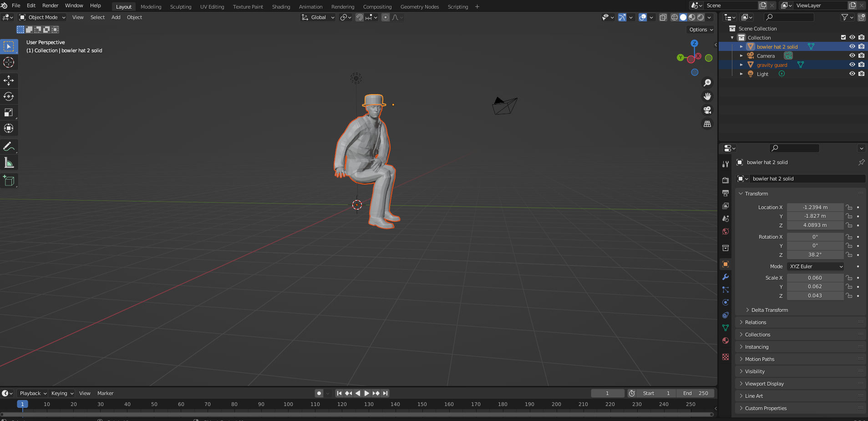Open the viewport Options popover
The image size is (868, 421).
click(700, 30)
